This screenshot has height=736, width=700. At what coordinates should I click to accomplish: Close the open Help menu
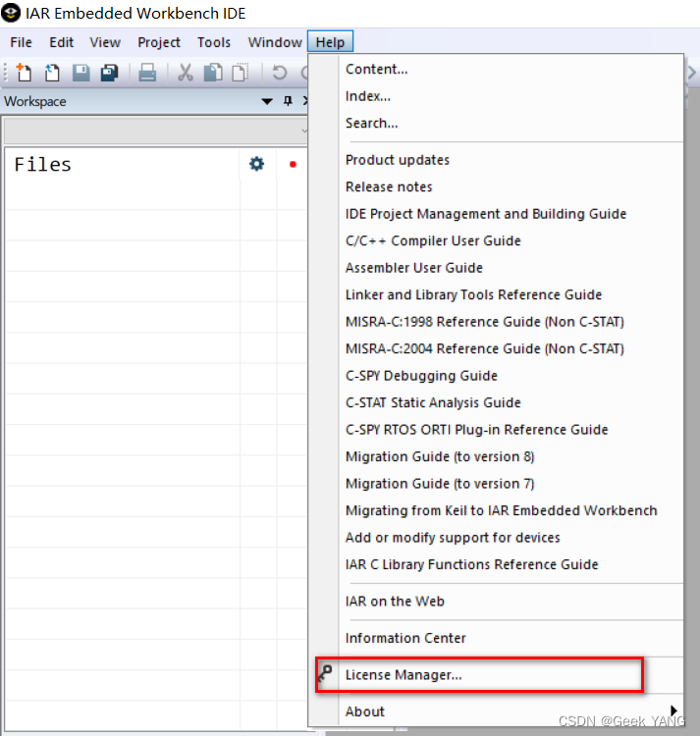click(330, 42)
